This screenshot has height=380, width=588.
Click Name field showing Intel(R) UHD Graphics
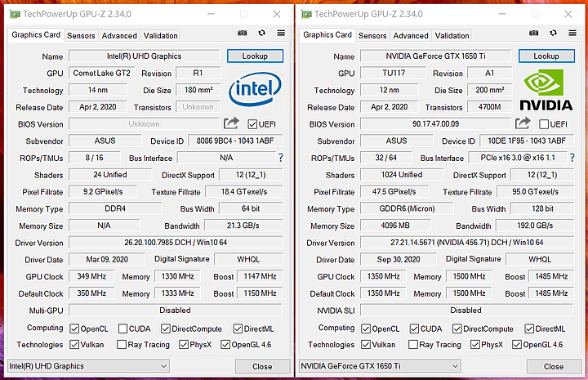(144, 56)
